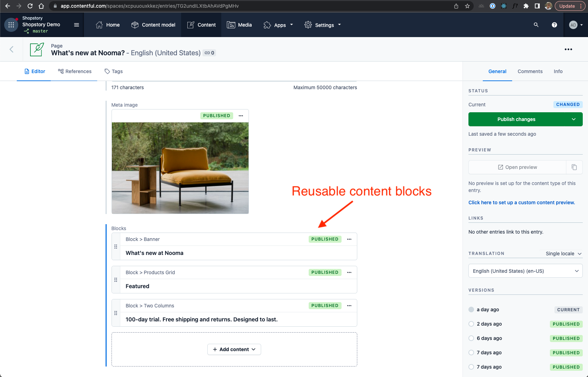This screenshot has width=588, height=377.
Task: Click the Publish changes button
Action: click(x=516, y=119)
